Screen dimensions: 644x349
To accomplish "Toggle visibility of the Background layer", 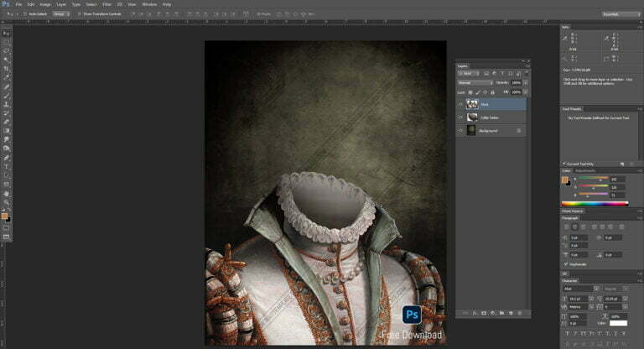I will [460, 131].
